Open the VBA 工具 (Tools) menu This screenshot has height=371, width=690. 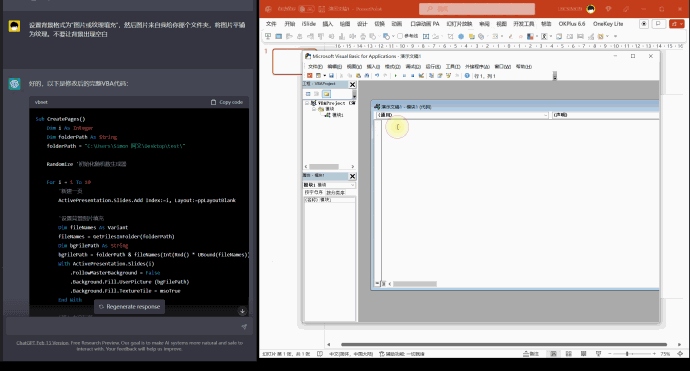tap(453, 66)
